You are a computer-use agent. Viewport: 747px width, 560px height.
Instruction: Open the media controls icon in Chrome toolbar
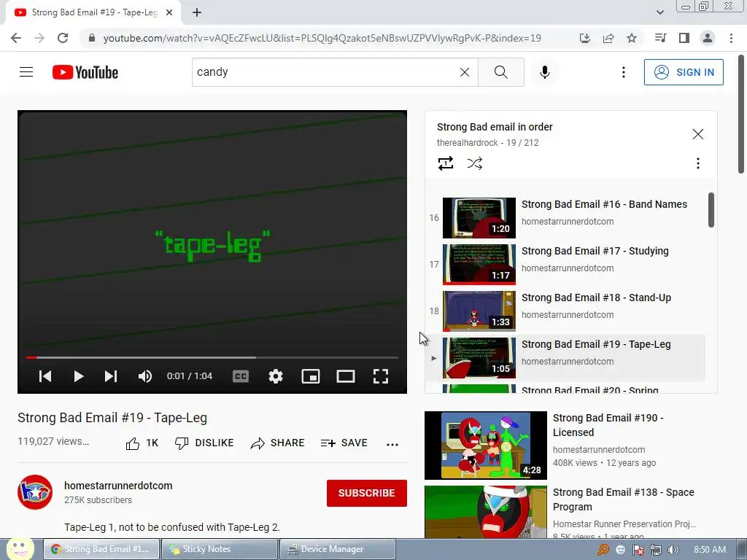(661, 38)
